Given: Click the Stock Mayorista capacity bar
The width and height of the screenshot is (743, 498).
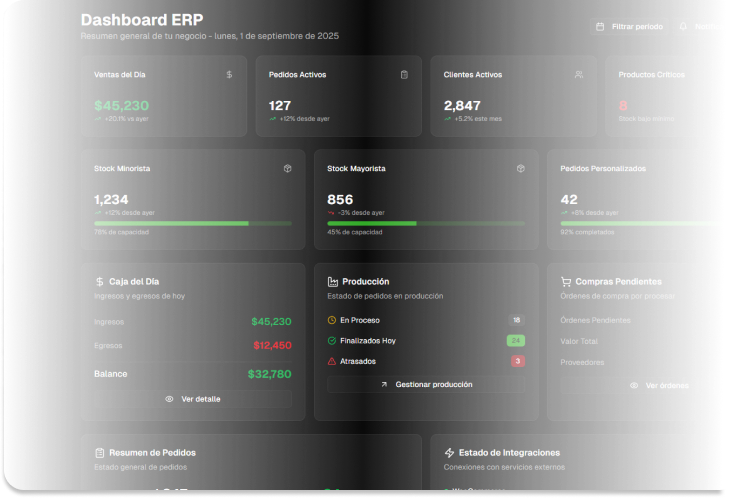Looking at the screenshot, I should (426, 223).
